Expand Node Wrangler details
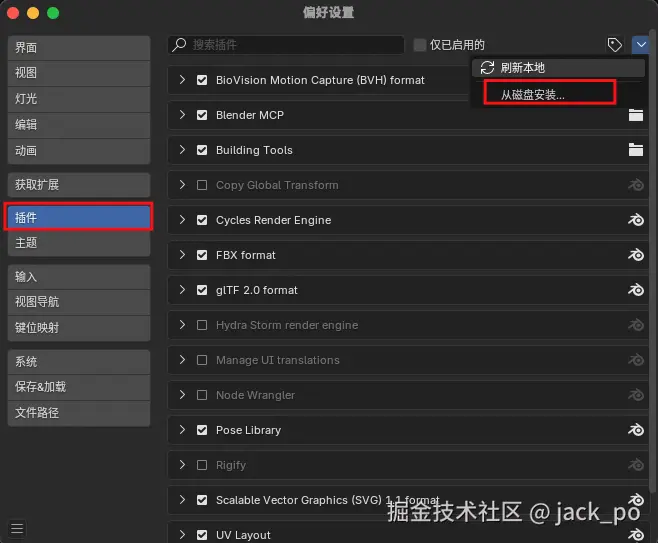The image size is (658, 543). click(182, 394)
